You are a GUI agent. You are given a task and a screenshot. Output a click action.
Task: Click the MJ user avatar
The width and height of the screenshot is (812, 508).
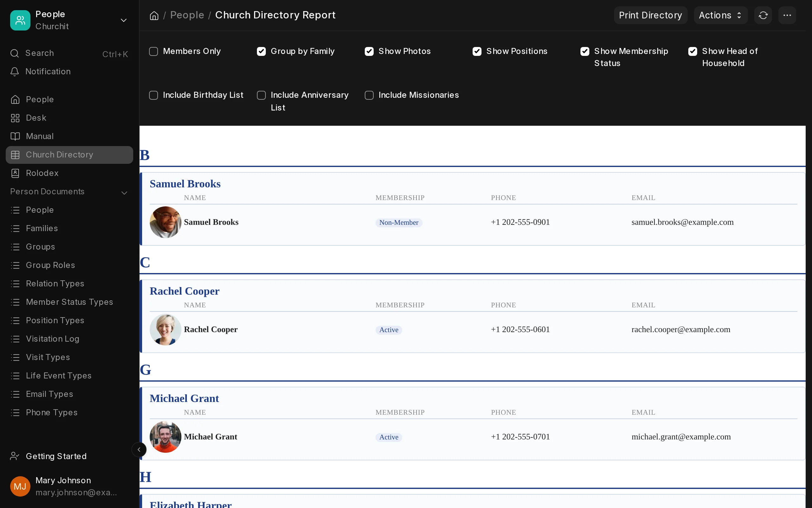point(20,486)
